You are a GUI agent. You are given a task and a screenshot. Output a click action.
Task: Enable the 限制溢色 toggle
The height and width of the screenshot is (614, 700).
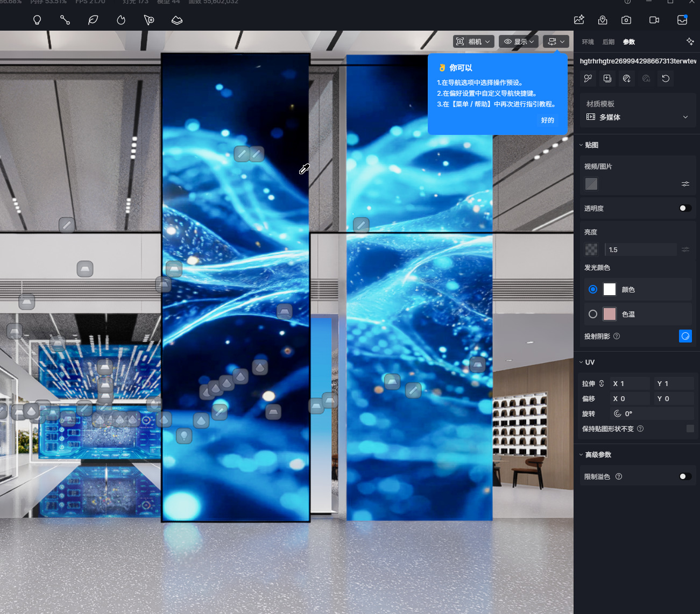click(x=685, y=476)
